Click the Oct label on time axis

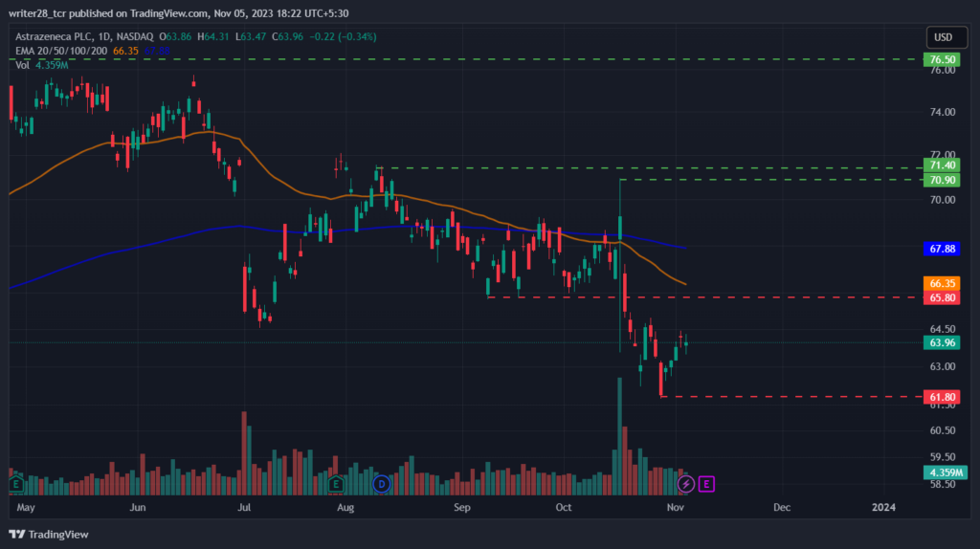coord(563,507)
